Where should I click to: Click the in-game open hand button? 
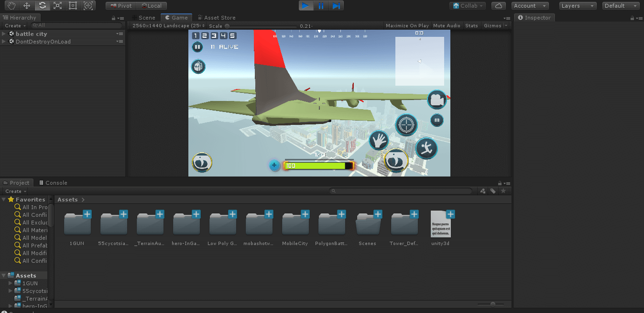[379, 140]
